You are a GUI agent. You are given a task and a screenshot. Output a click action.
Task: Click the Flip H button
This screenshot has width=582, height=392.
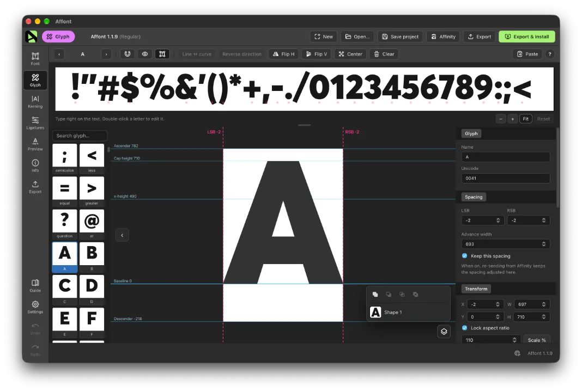[x=283, y=54]
